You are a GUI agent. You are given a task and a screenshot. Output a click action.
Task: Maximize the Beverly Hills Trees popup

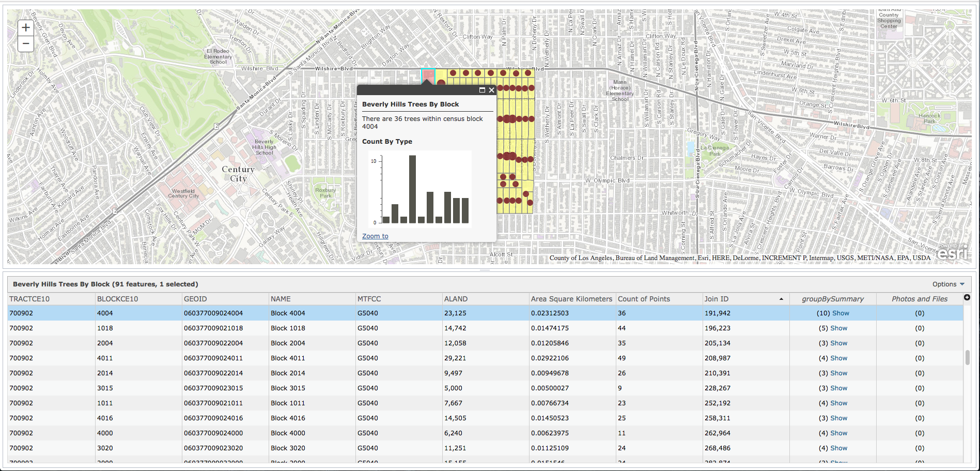pyautogui.click(x=482, y=90)
